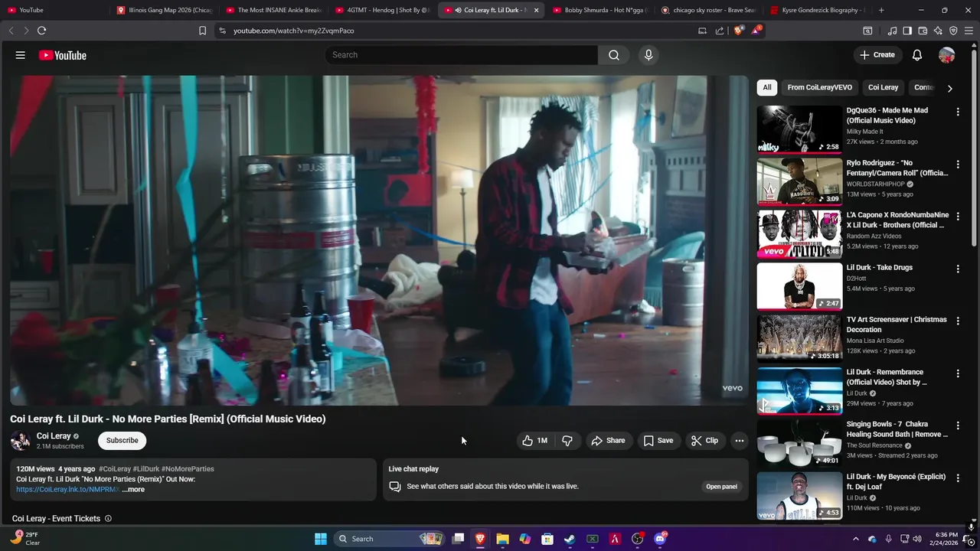Bookmark this page in address bar
The height and width of the screenshot is (551, 980).
click(x=202, y=31)
